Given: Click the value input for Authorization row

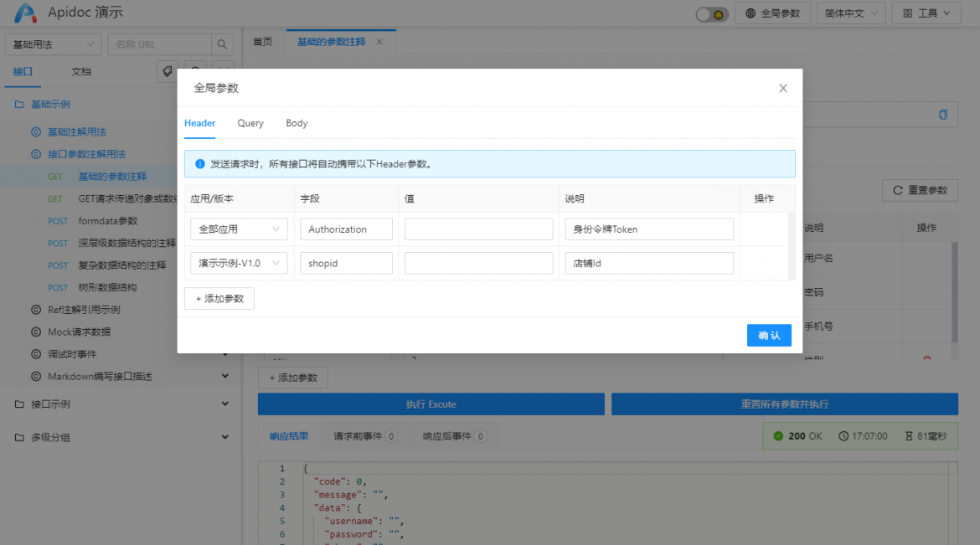Looking at the screenshot, I should pos(479,229).
